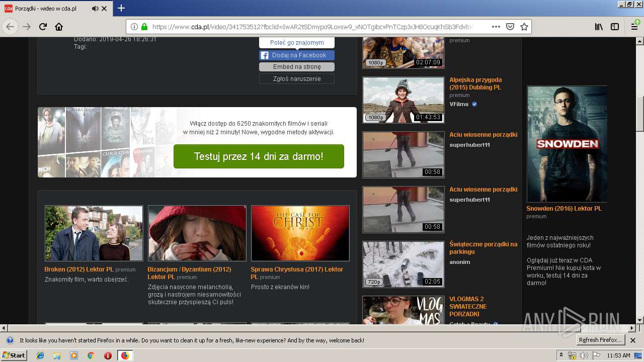Toggle the sidebar view
The height and width of the screenshot is (362, 644).
click(x=615, y=27)
